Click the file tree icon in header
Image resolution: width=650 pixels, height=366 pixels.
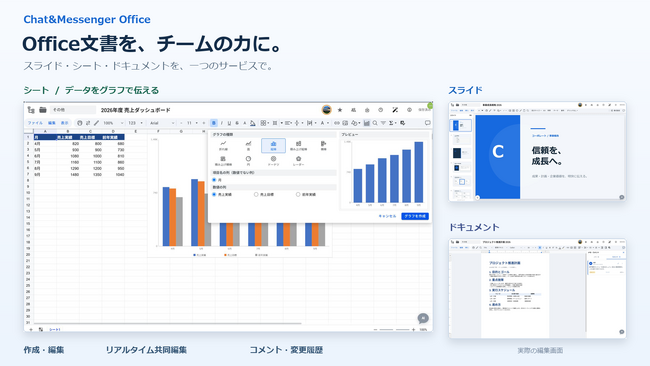click(x=31, y=110)
